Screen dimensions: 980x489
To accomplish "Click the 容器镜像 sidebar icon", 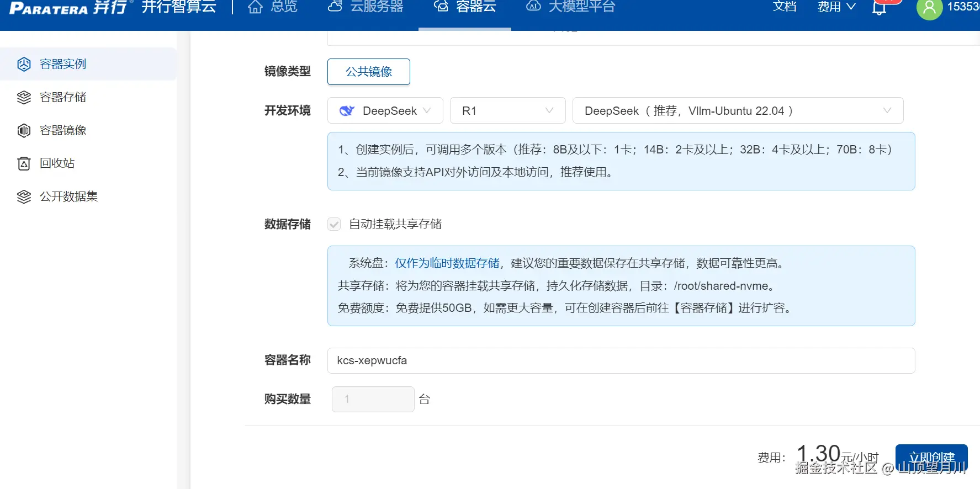I will pos(24,130).
